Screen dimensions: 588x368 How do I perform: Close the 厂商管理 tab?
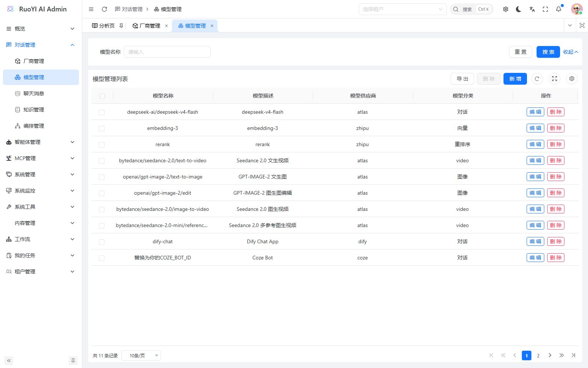pyautogui.click(x=166, y=26)
